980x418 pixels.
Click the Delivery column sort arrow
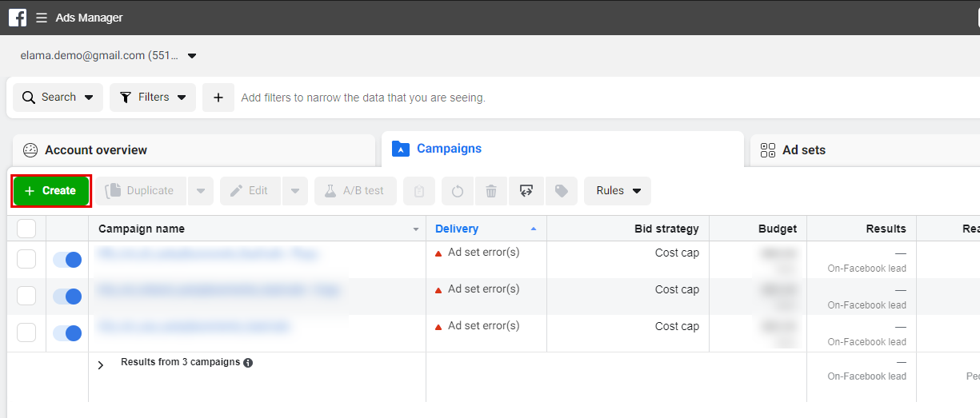point(534,229)
